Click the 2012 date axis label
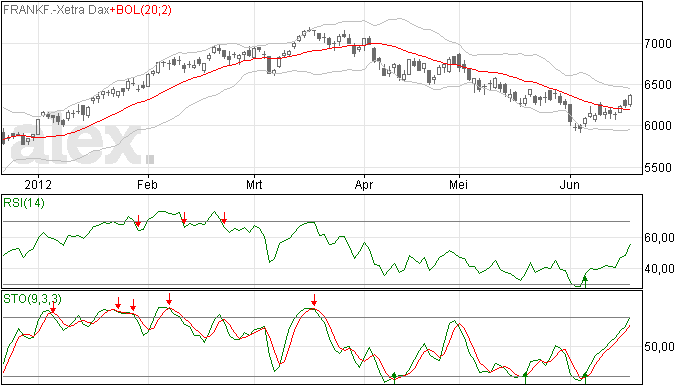Image resolution: width=690 pixels, height=387 pixels. 38,184
